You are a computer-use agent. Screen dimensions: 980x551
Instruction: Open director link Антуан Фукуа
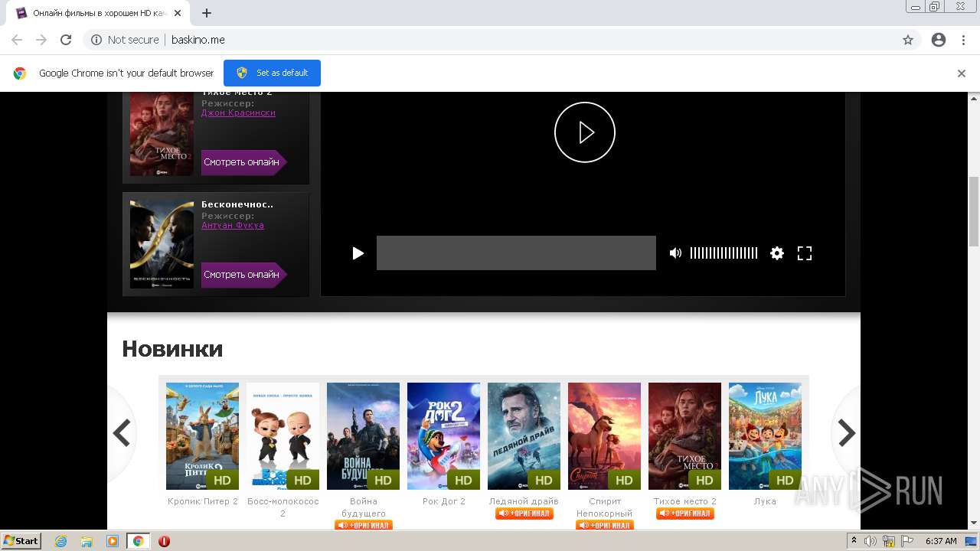pos(233,225)
